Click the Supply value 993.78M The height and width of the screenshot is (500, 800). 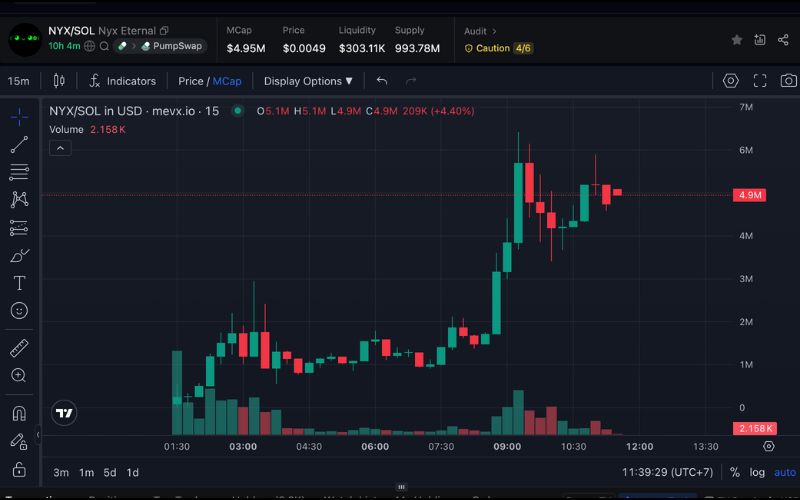(417, 48)
